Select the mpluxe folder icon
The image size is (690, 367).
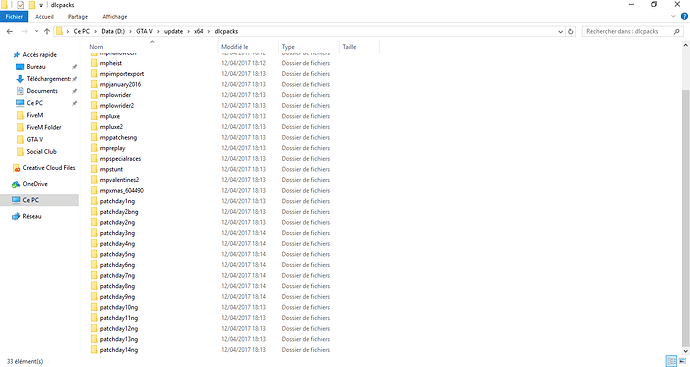click(x=94, y=116)
